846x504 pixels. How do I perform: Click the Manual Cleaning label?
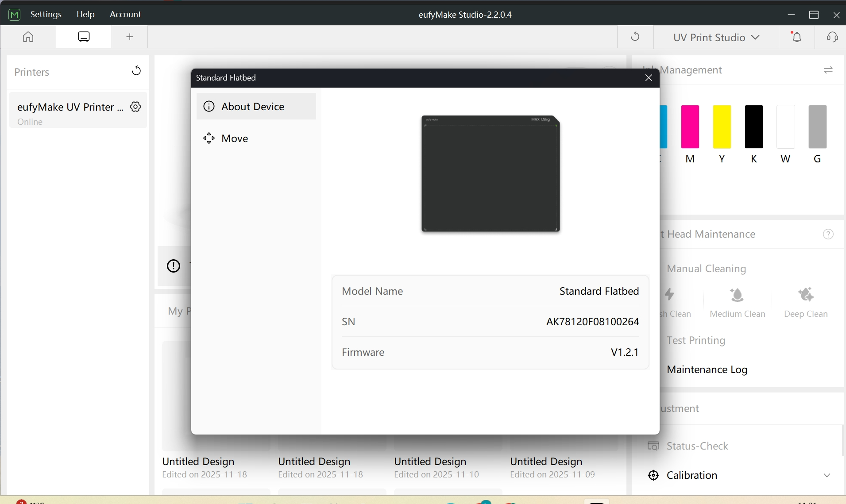[x=706, y=269]
